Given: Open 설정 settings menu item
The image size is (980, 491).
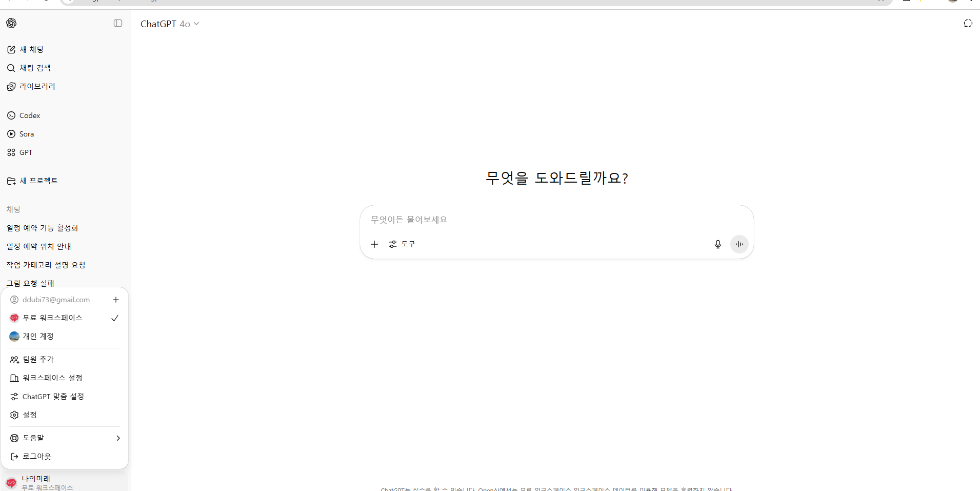Looking at the screenshot, I should [x=65, y=415].
